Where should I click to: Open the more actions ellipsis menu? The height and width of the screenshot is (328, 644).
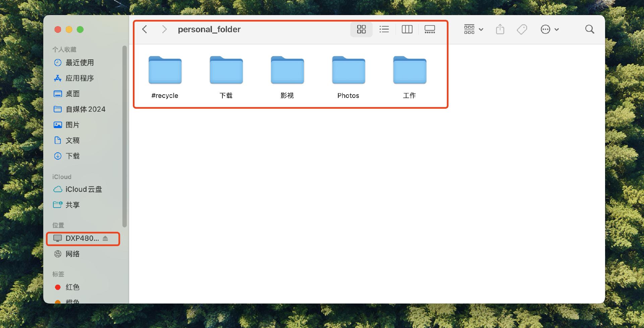point(549,29)
